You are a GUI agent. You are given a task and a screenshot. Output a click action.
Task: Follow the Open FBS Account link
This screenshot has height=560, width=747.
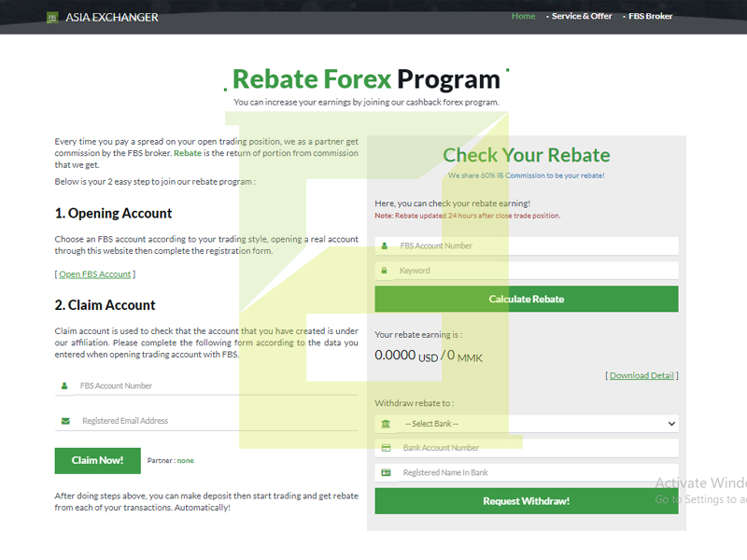pos(94,274)
